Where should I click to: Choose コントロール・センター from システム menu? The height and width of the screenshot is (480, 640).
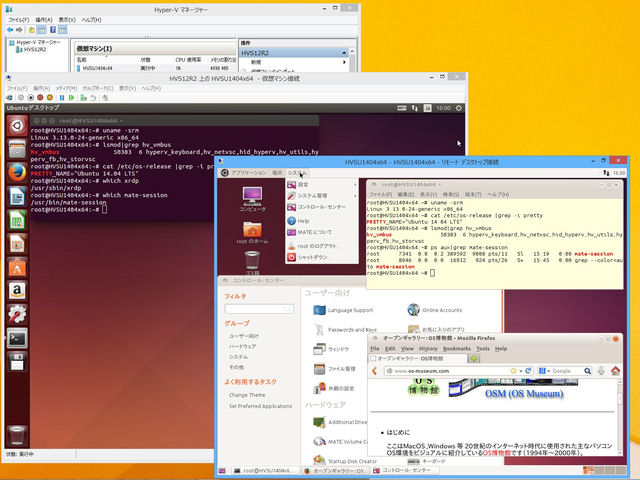[x=322, y=207]
